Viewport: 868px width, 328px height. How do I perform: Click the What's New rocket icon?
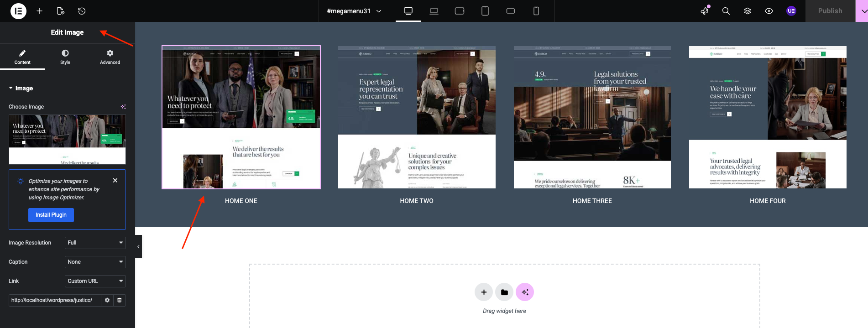pyautogui.click(x=705, y=11)
